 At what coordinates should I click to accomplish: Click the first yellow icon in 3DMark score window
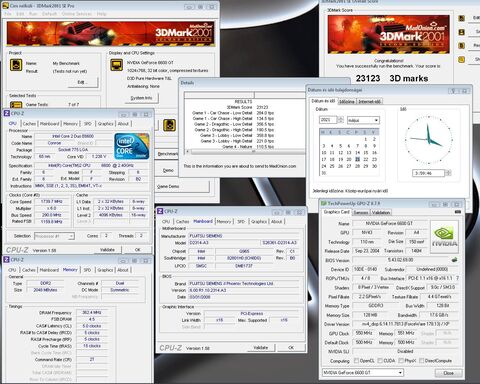tap(462, 18)
